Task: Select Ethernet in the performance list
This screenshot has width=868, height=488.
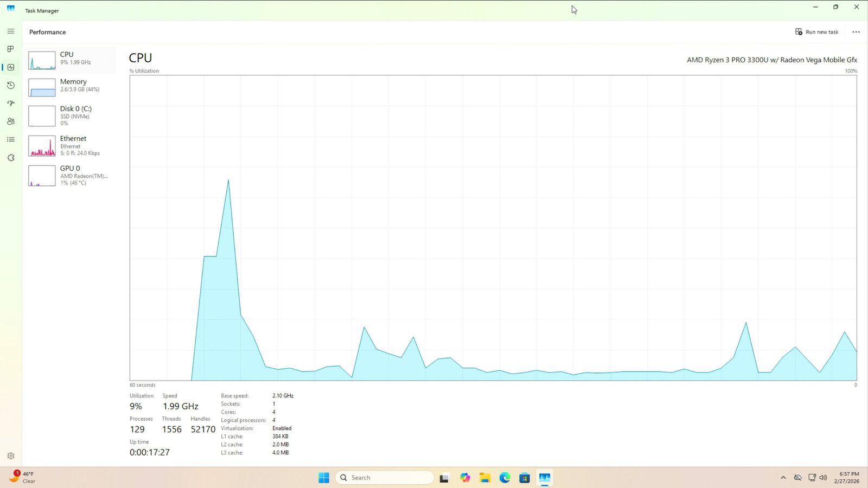Action: (x=71, y=145)
